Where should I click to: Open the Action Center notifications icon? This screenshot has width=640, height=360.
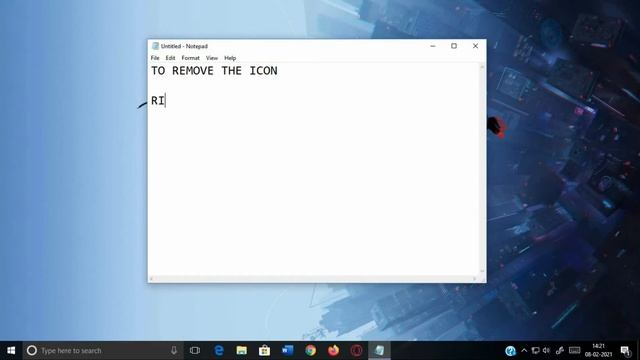[x=625, y=351]
